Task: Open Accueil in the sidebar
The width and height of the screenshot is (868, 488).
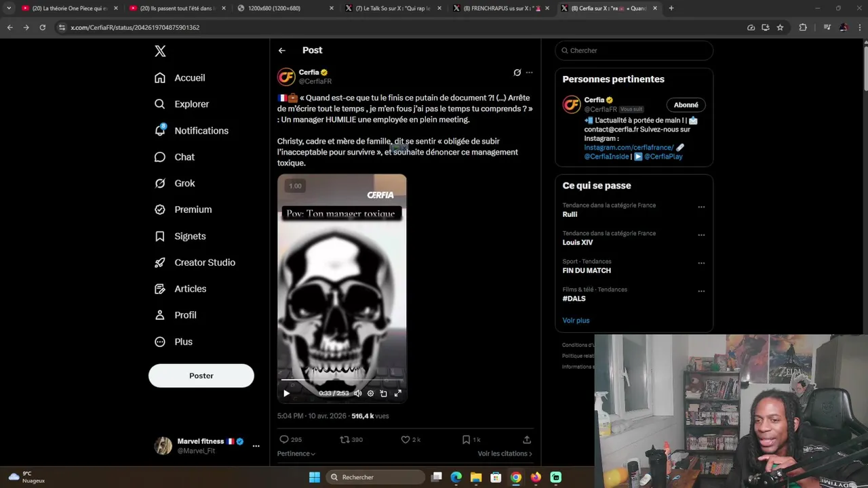Action: coord(180,78)
